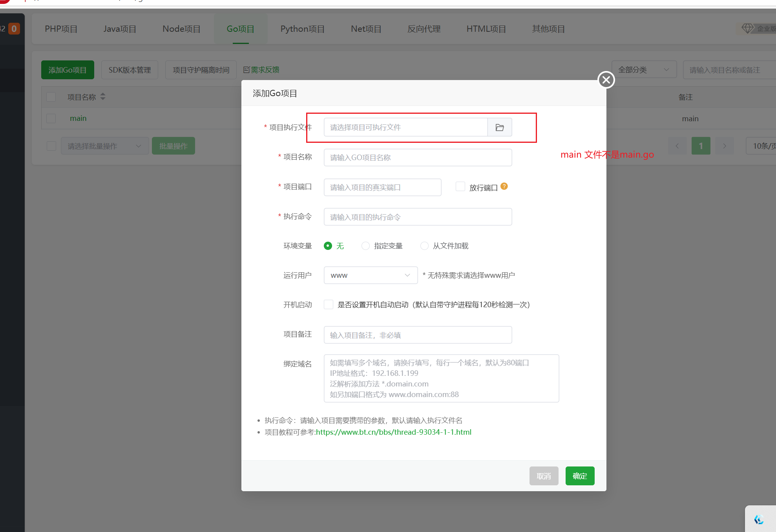This screenshot has height=532, width=776.
Task: Click the 绑定域名 domain textarea
Action: click(441, 378)
